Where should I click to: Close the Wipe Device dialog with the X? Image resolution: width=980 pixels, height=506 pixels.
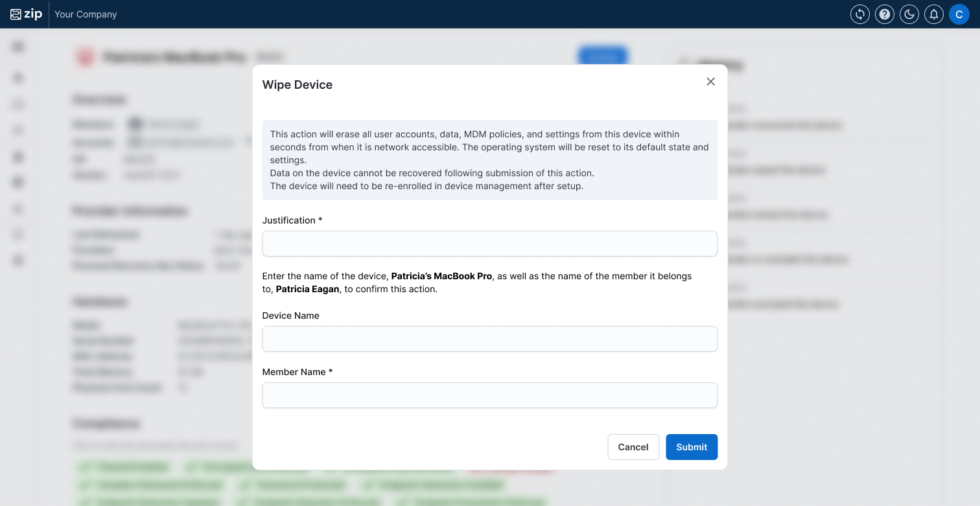click(710, 82)
